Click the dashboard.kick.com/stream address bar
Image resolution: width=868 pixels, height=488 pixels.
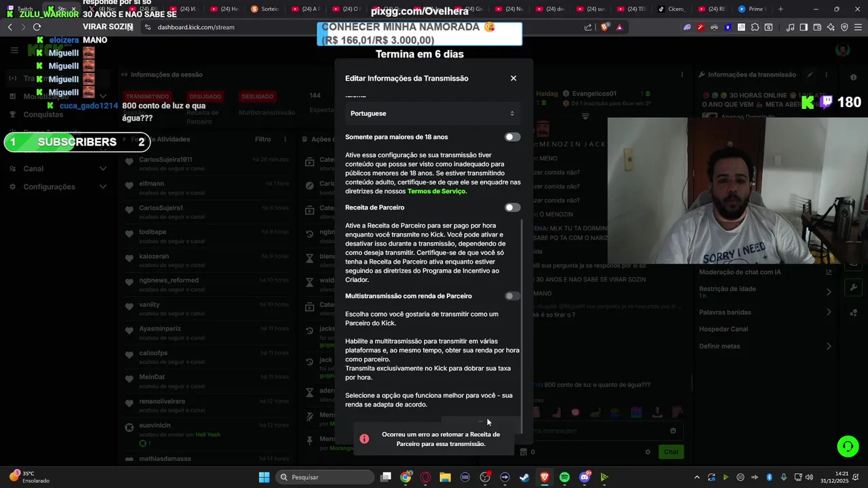point(196,27)
